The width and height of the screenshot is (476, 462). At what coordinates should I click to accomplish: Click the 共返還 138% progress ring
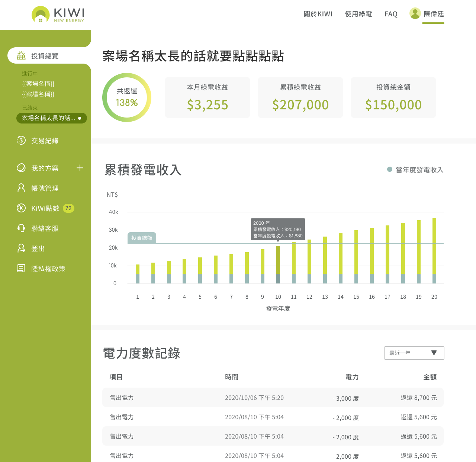pyautogui.click(x=127, y=97)
